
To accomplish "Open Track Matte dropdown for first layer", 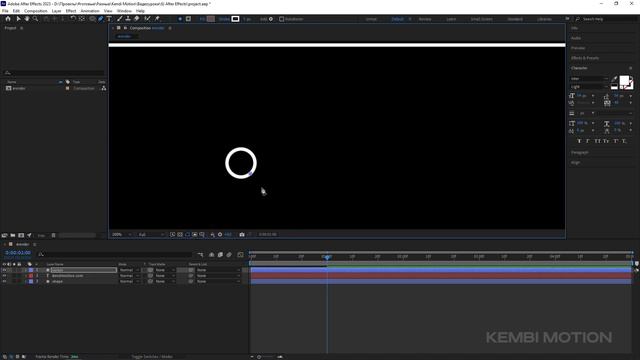I will click(164, 270).
